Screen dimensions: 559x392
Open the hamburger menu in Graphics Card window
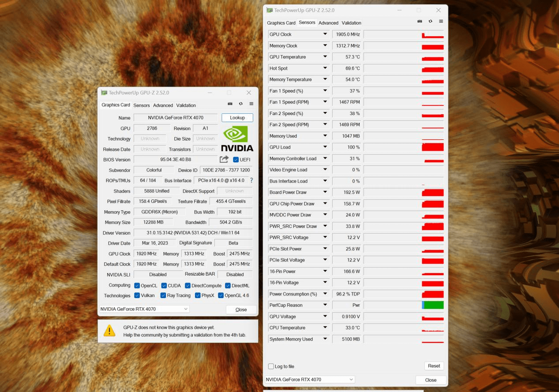(251, 104)
